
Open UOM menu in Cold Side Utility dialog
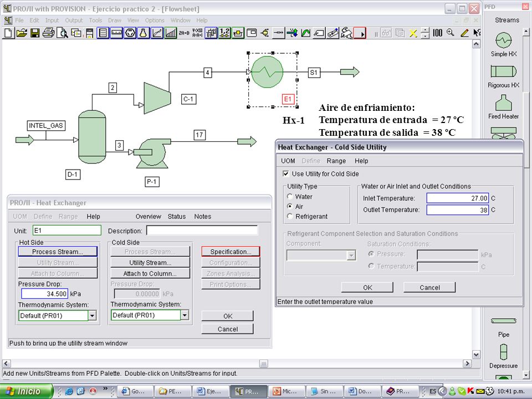click(288, 161)
